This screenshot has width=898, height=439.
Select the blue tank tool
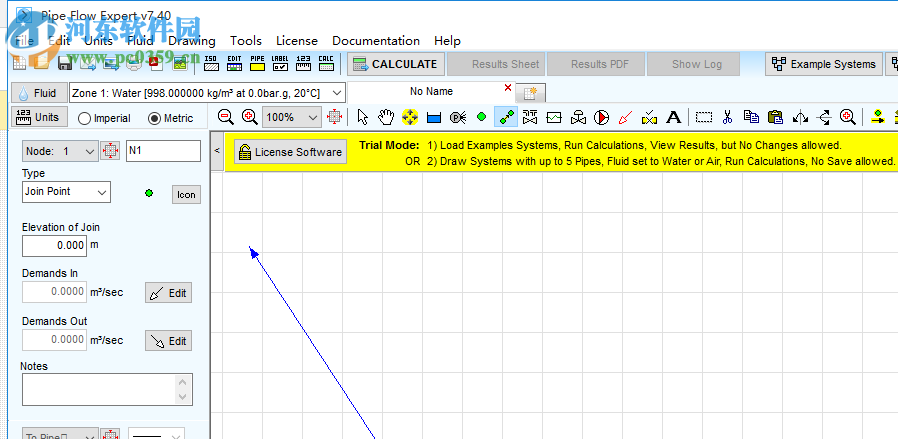click(434, 118)
